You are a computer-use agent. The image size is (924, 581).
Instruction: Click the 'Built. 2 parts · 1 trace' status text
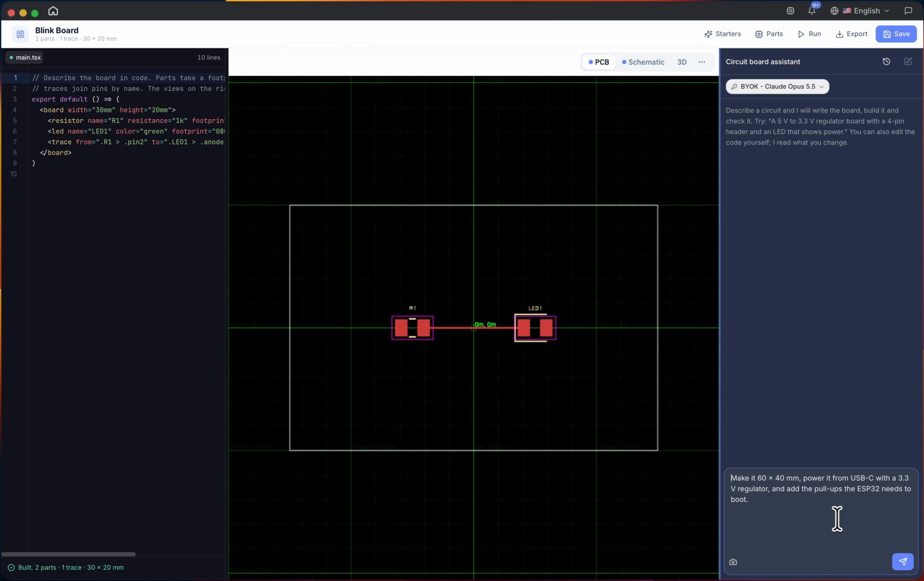coord(71,568)
